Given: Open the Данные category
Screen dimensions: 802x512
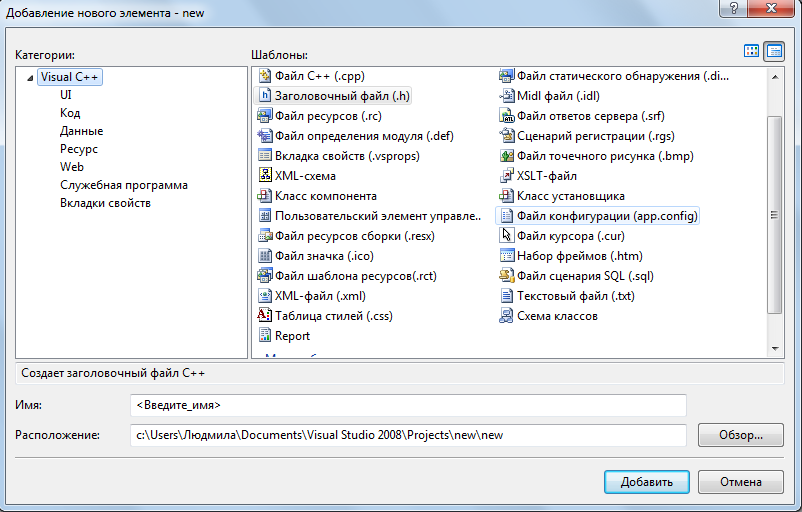Looking at the screenshot, I should point(81,131).
